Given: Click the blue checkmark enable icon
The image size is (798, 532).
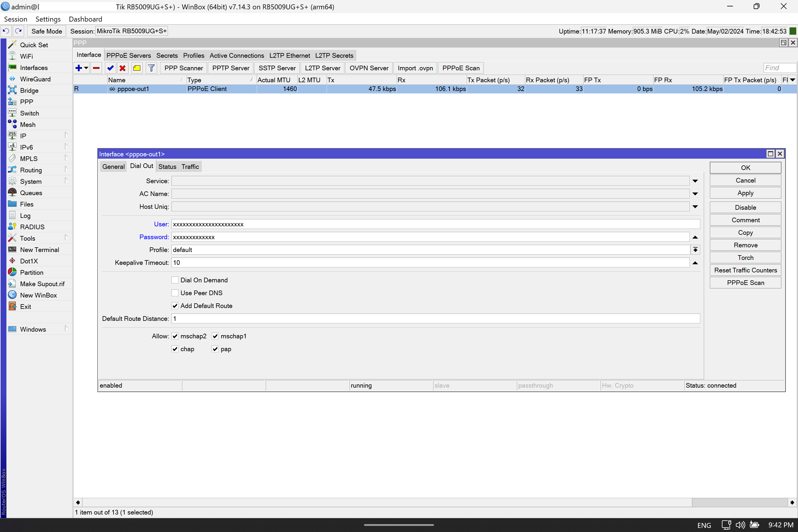Looking at the screenshot, I should coord(110,68).
